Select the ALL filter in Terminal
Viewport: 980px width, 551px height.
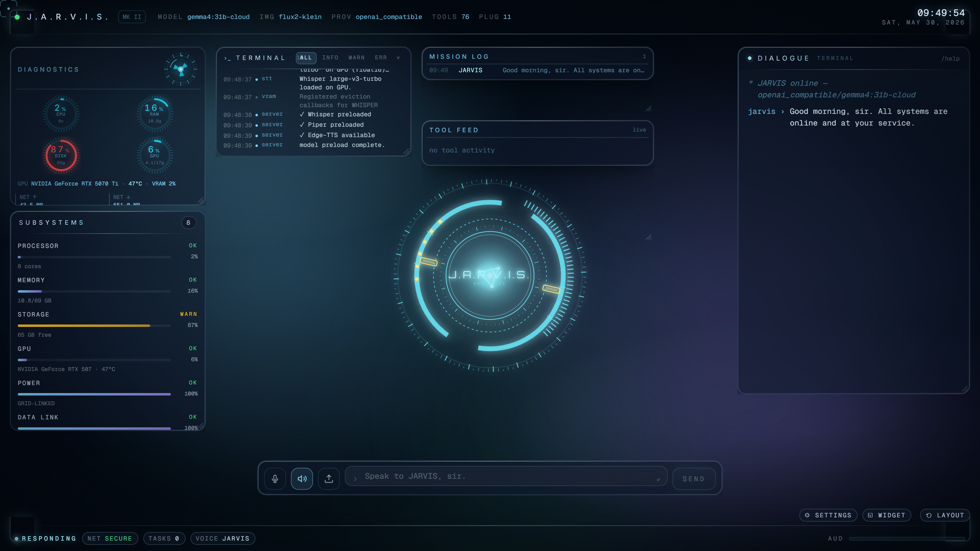pos(306,58)
